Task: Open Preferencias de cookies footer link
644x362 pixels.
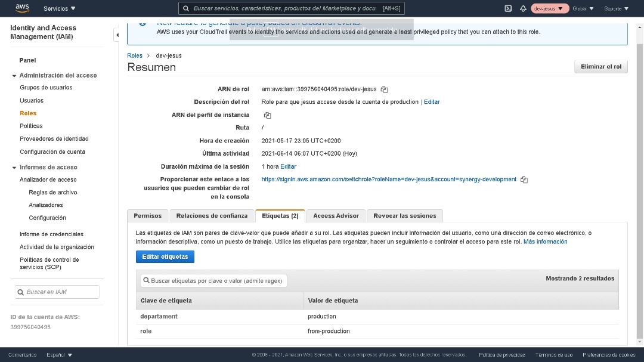Action: click(609, 355)
